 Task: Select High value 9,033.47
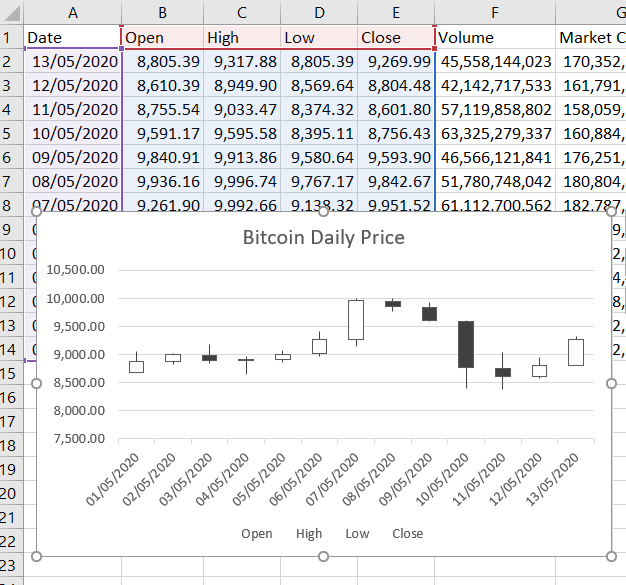coord(242,109)
